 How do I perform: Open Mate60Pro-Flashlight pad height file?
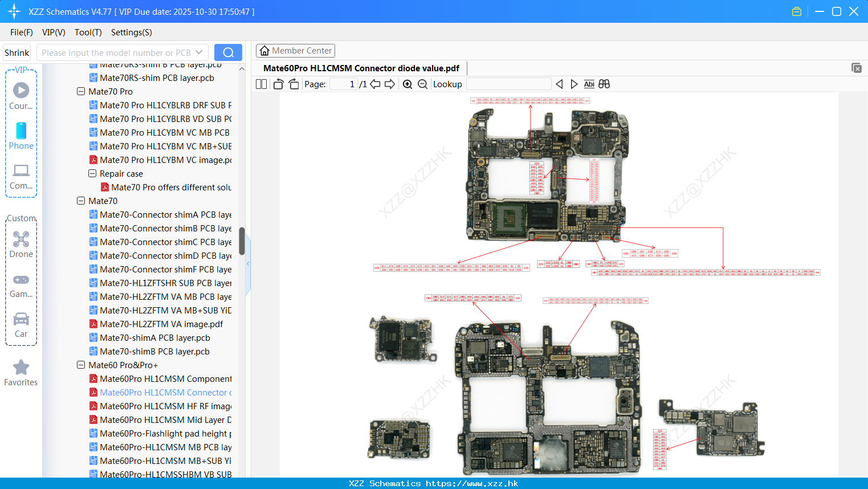160,434
